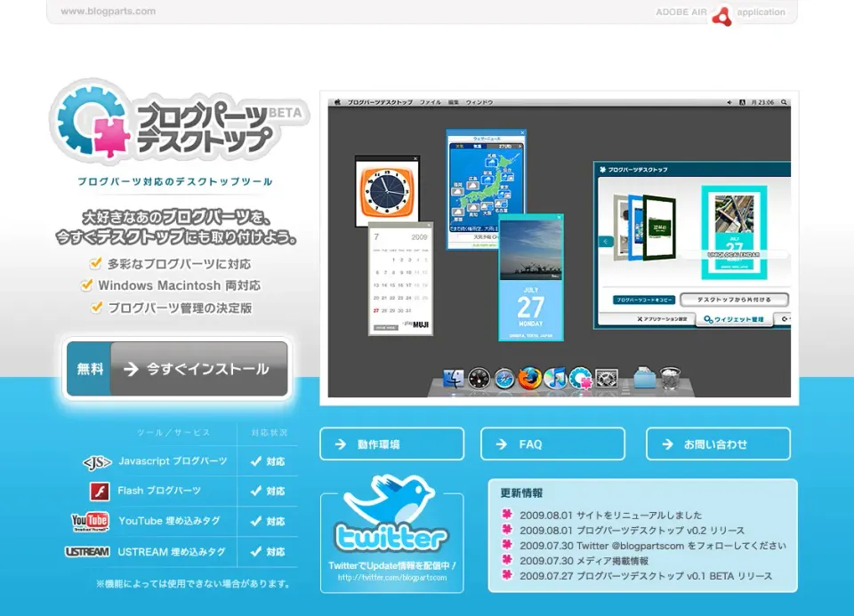This screenshot has height=616, width=854.
Task: Click the left carousel arrow in widget manager
Action: coord(606,242)
